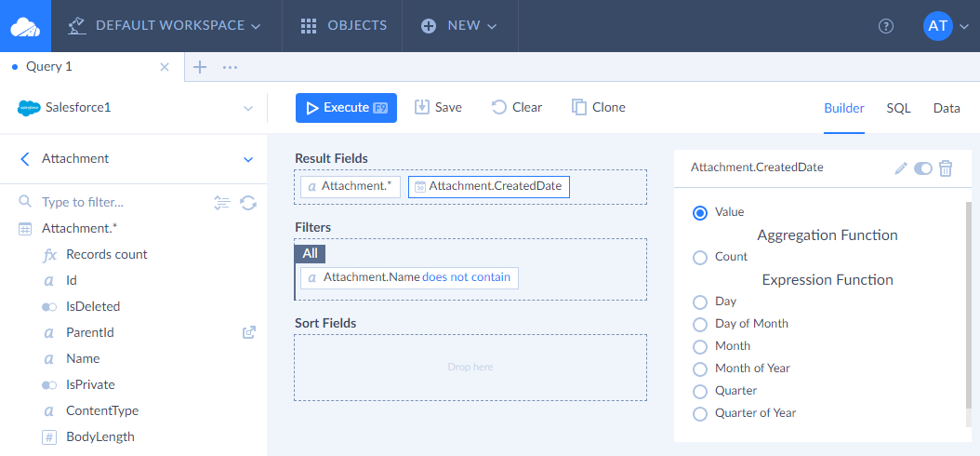Open the Salesforce1 connection dropdown

click(x=136, y=108)
